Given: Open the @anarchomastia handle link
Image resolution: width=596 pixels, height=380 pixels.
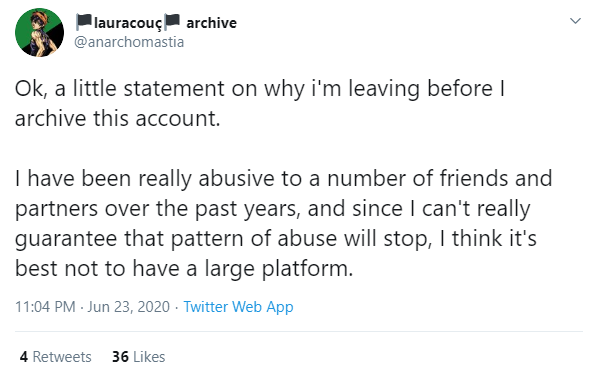Looking at the screenshot, I should (x=129, y=42).
